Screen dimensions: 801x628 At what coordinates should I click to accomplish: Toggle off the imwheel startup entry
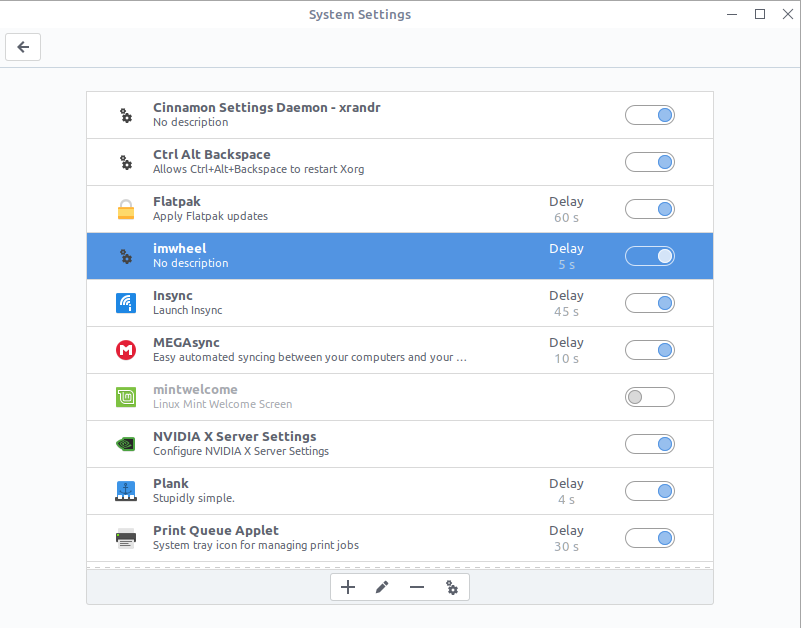[649, 256]
